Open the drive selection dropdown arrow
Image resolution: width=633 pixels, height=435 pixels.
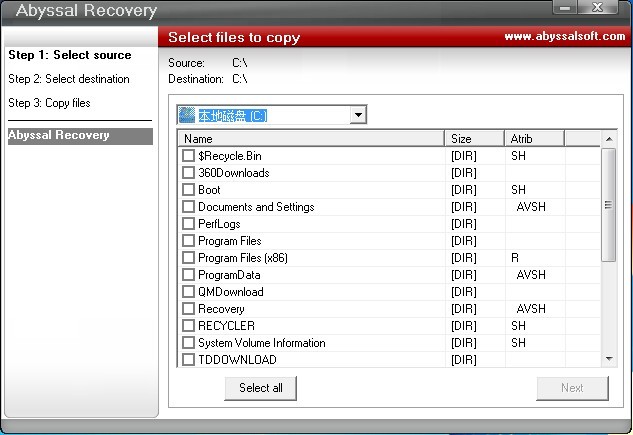tap(357, 116)
